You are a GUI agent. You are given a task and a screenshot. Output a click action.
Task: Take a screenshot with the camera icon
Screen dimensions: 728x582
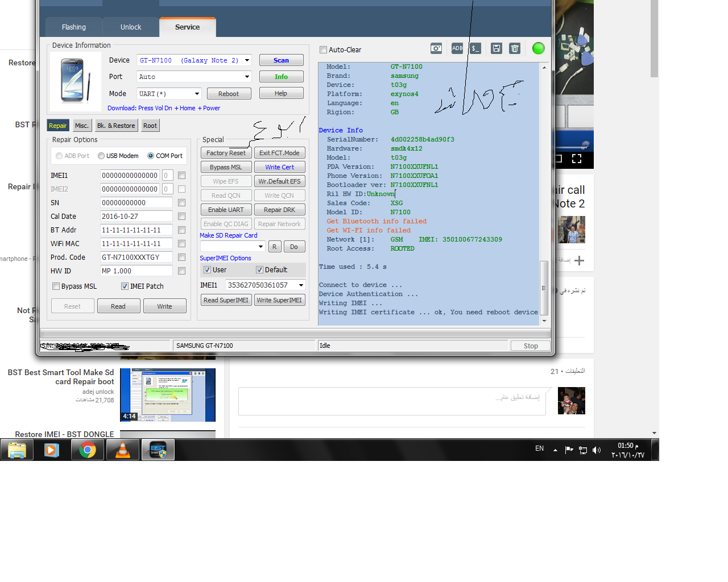[436, 48]
